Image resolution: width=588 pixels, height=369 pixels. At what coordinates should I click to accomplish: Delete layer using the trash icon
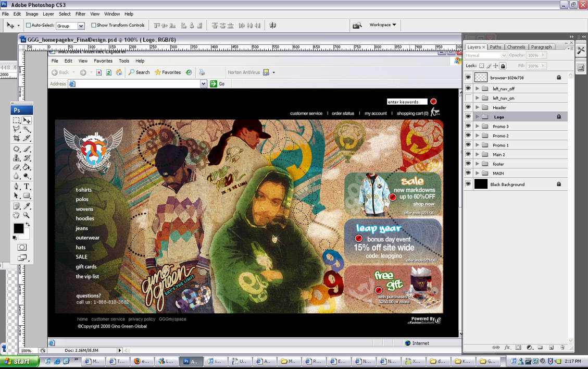(x=563, y=347)
